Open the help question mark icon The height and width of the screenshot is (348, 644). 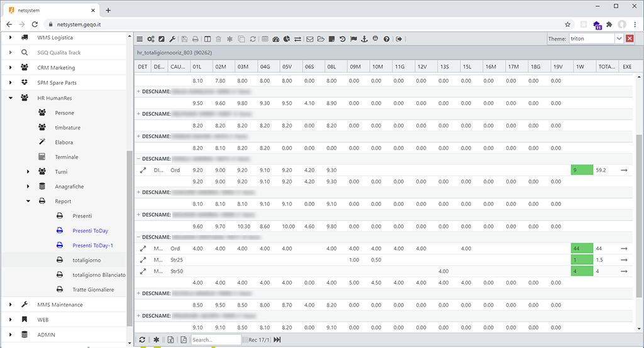coord(386,39)
